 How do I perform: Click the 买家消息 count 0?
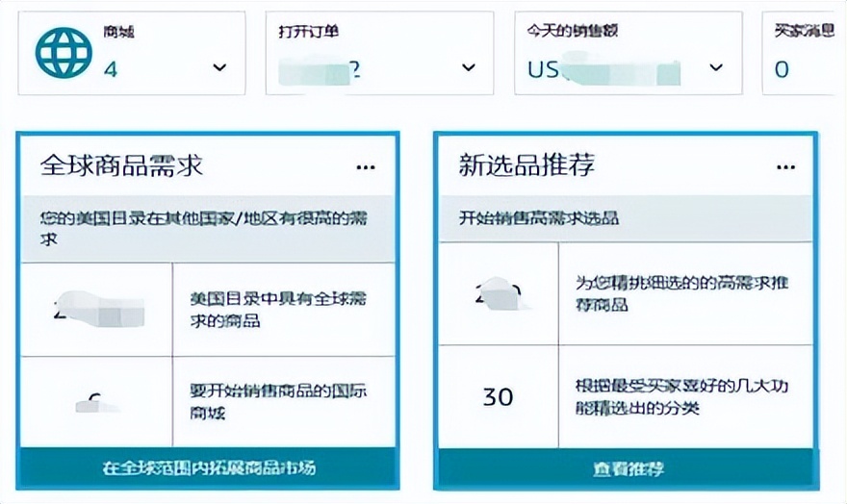point(782,69)
